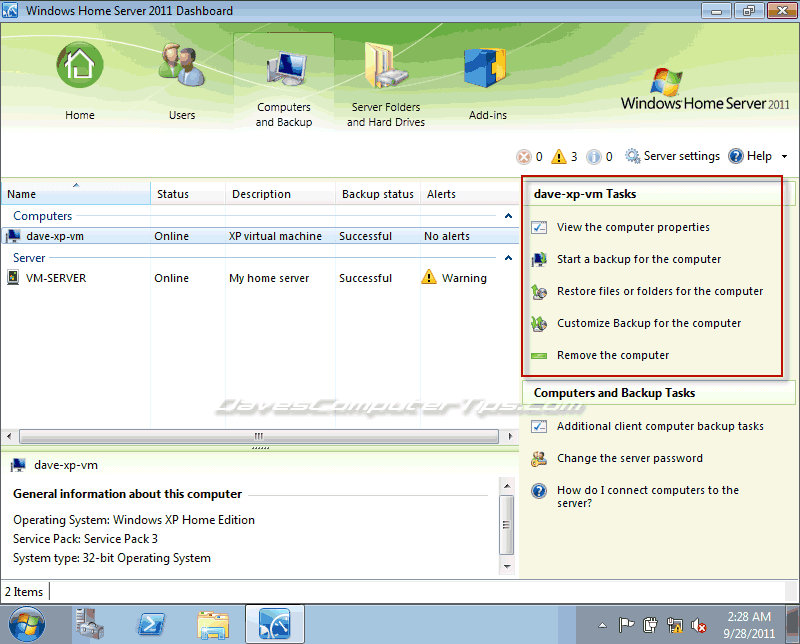This screenshot has width=800, height=644.
Task: Open PowerShell from taskbar
Action: point(151,624)
